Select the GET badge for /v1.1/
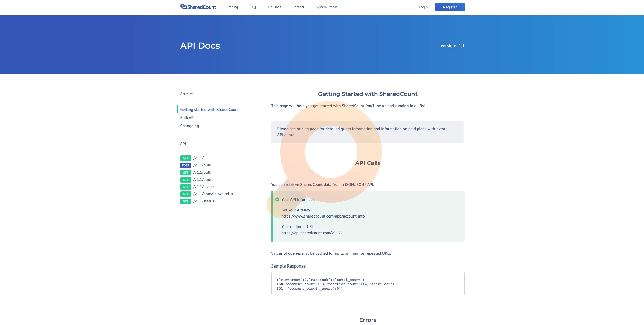 coord(185,158)
